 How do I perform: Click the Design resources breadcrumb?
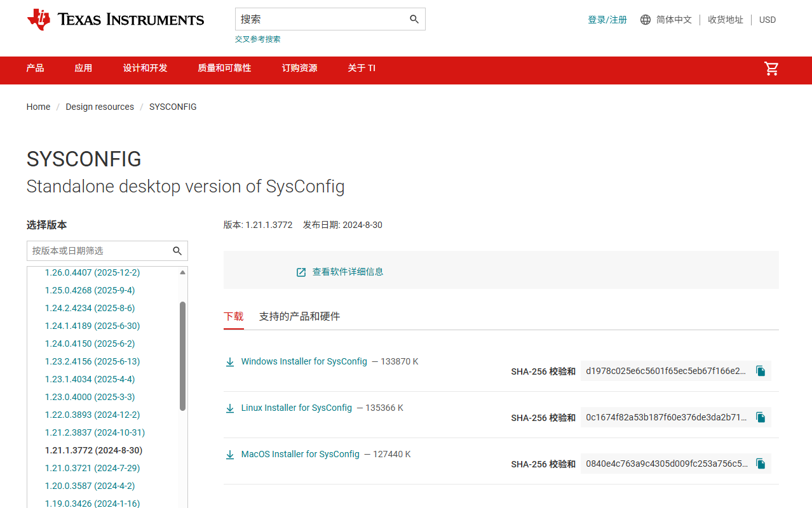100,107
